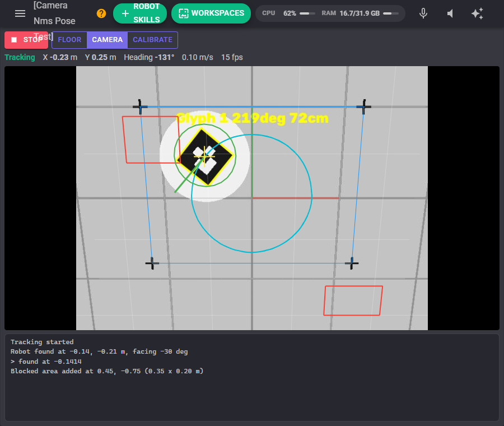Image resolution: width=504 pixels, height=426 pixels.
Task: Click the detected glyph marker on robot
Action: pos(205,157)
